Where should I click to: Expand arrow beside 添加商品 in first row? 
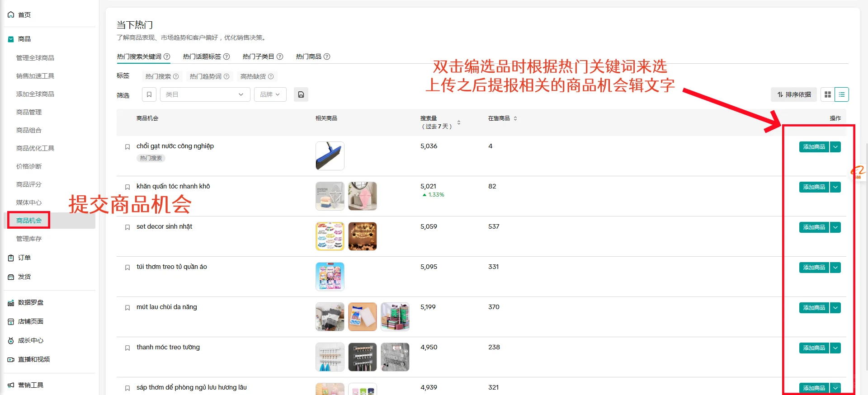pyautogui.click(x=835, y=147)
